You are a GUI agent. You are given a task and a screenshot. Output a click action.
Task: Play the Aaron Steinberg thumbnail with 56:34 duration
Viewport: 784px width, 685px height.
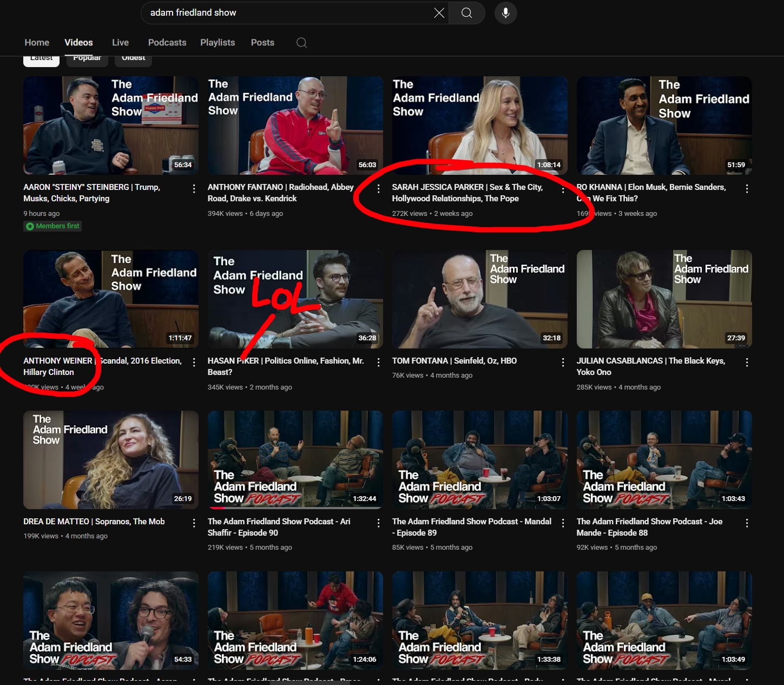pos(111,125)
